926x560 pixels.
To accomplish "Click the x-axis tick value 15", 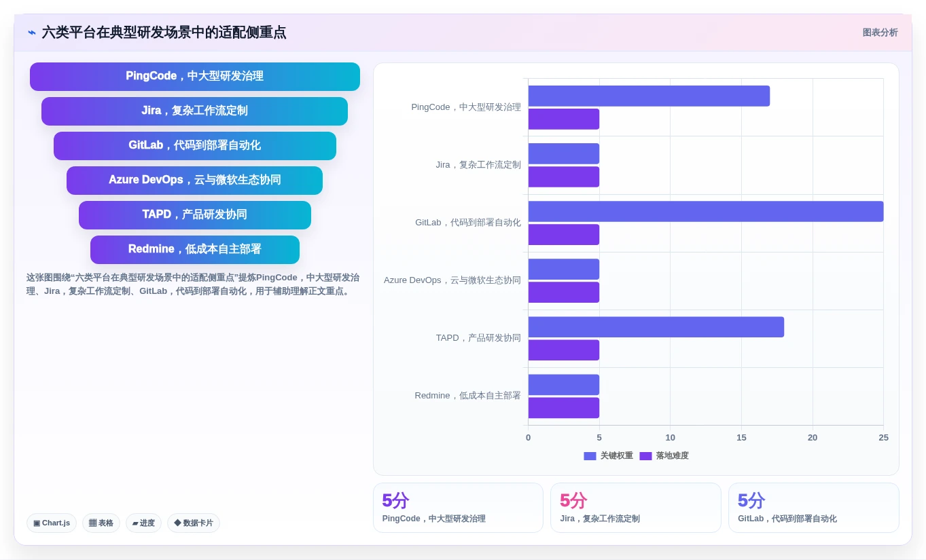I will pos(741,438).
